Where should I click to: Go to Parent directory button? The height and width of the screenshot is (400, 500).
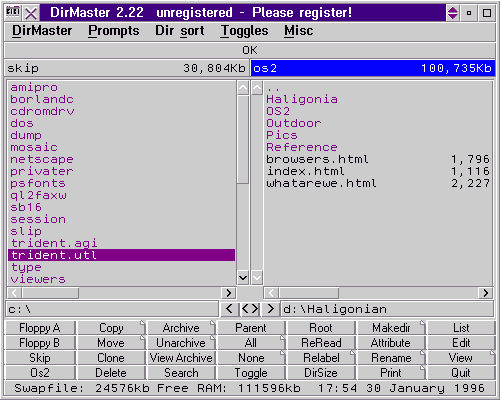tap(251, 328)
